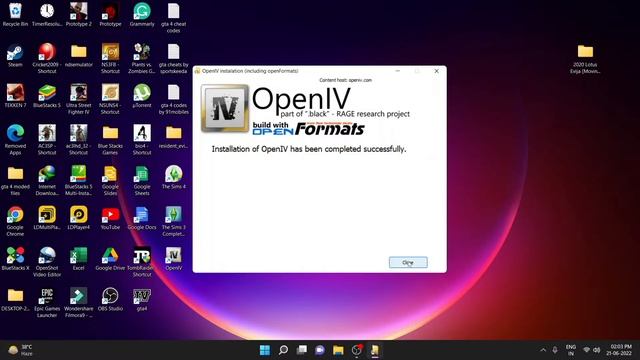
Task: Open File Explorer from the taskbar
Action: tap(338, 350)
